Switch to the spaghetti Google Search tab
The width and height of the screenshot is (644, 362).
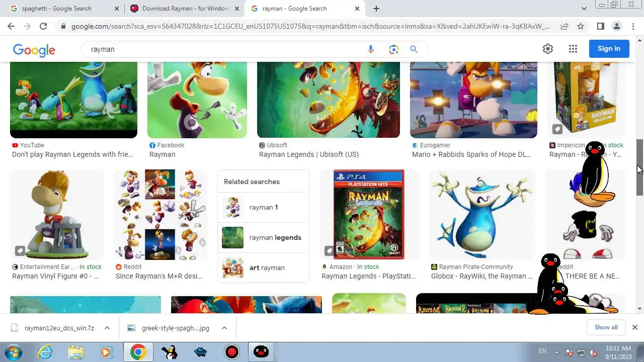pos(62,9)
